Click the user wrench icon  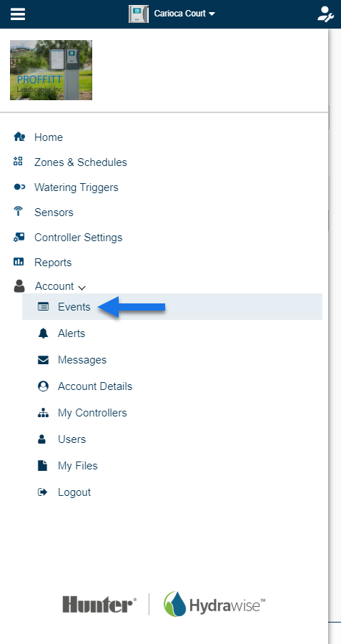tap(325, 14)
